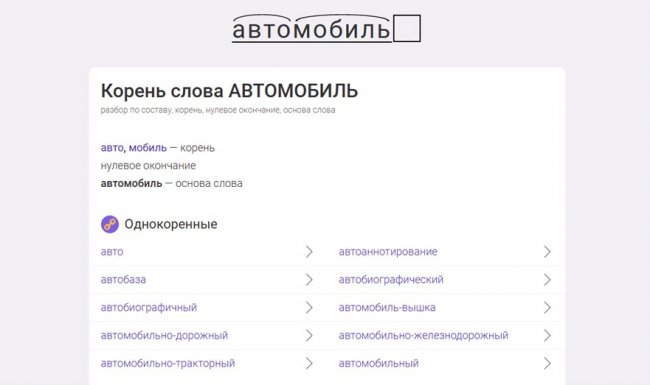The image size is (650, 385).
Task: Expand the автобиографический row arrow
Action: coord(547,280)
